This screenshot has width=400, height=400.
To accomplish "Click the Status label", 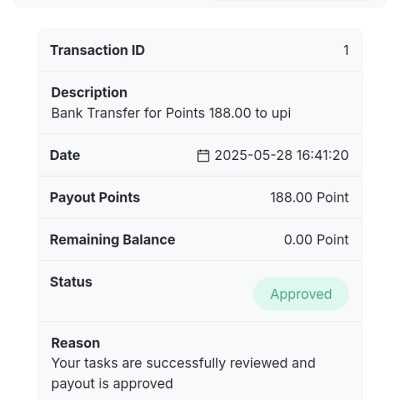I will point(71,282).
